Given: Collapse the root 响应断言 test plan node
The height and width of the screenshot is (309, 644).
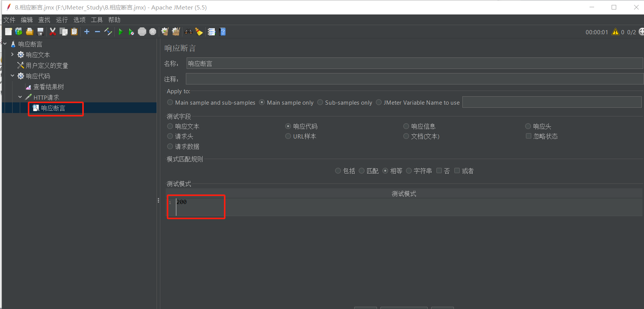Looking at the screenshot, I should [x=5, y=44].
